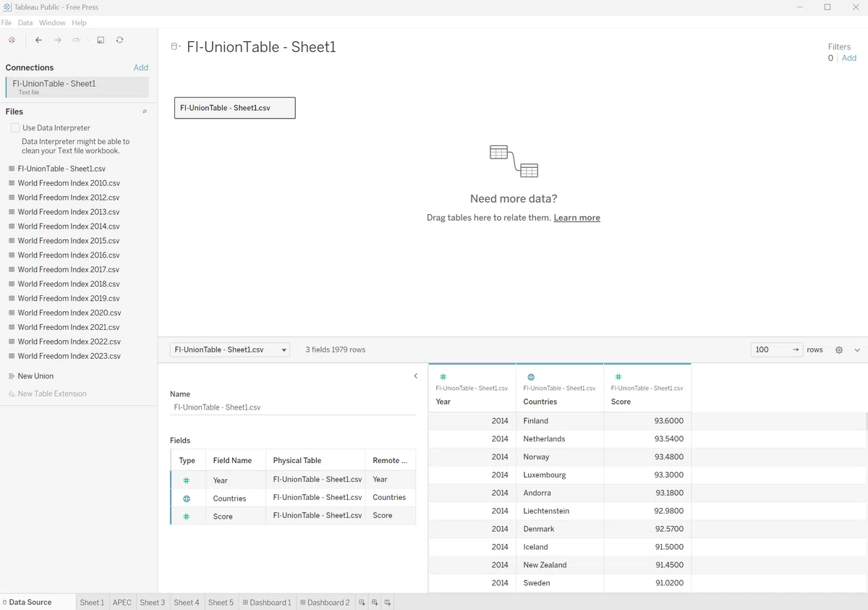
Task: Select World Freedom Index 2013.csv file
Action: tap(69, 212)
